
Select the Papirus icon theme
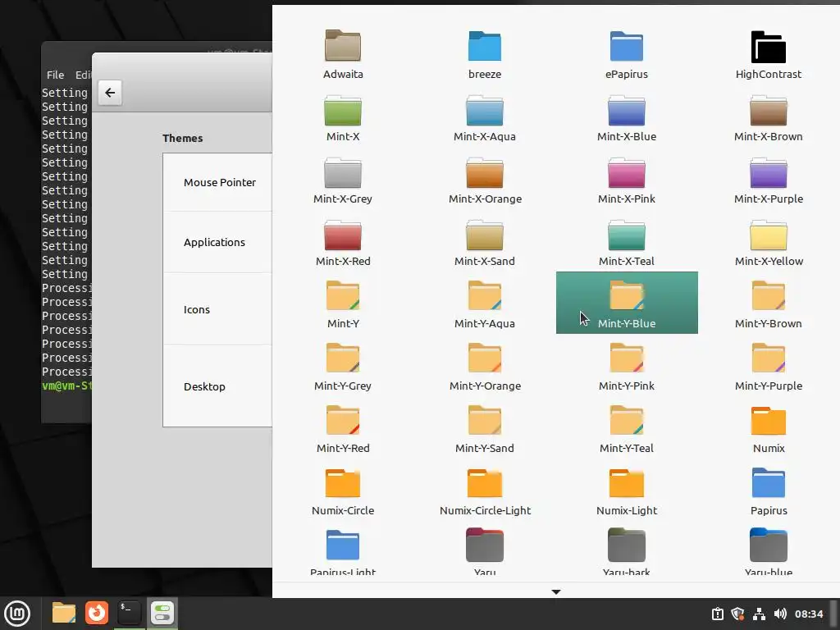(x=769, y=491)
